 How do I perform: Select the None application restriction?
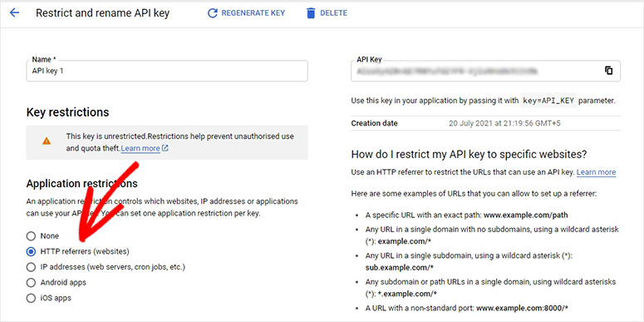pyautogui.click(x=31, y=236)
